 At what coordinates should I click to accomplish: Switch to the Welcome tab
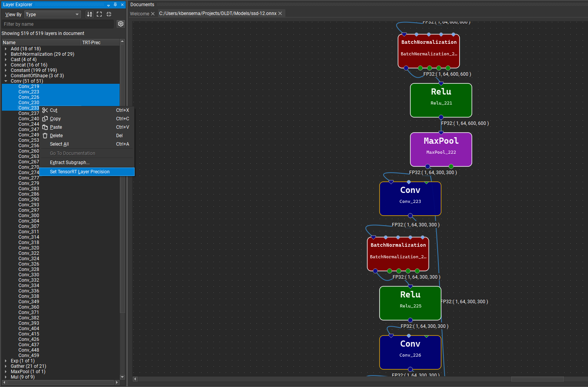[x=139, y=13]
